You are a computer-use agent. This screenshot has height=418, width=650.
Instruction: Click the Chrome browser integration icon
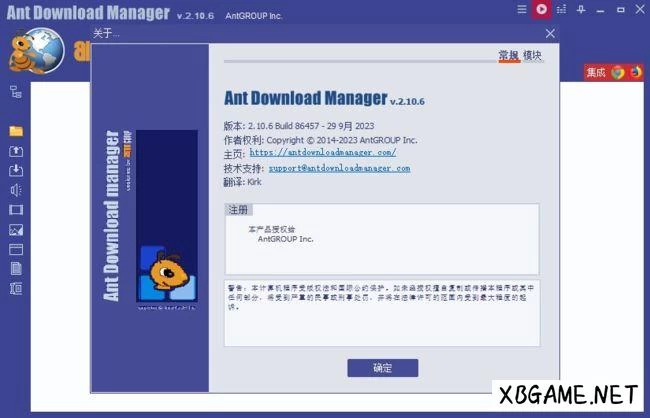pyautogui.click(x=618, y=72)
